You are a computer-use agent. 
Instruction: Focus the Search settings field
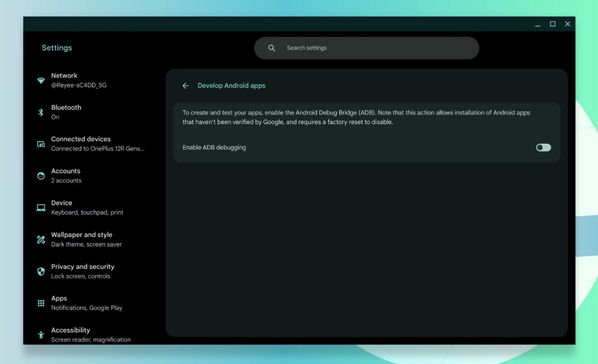[367, 48]
